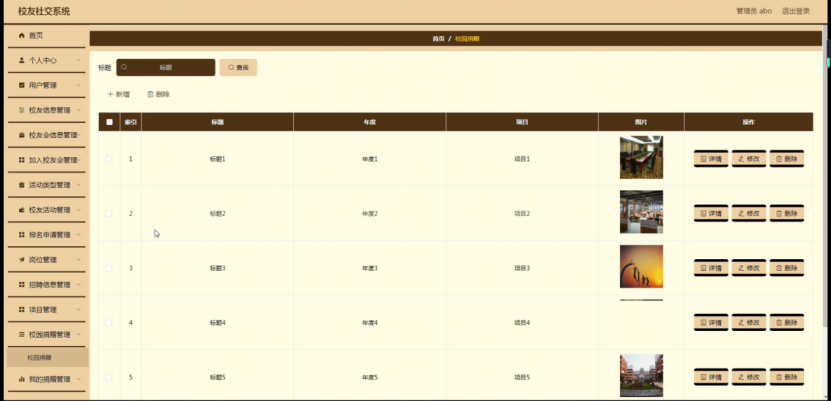Collapse the 校园捐赠管理 chevron
This screenshot has height=401, width=831.
point(78,334)
